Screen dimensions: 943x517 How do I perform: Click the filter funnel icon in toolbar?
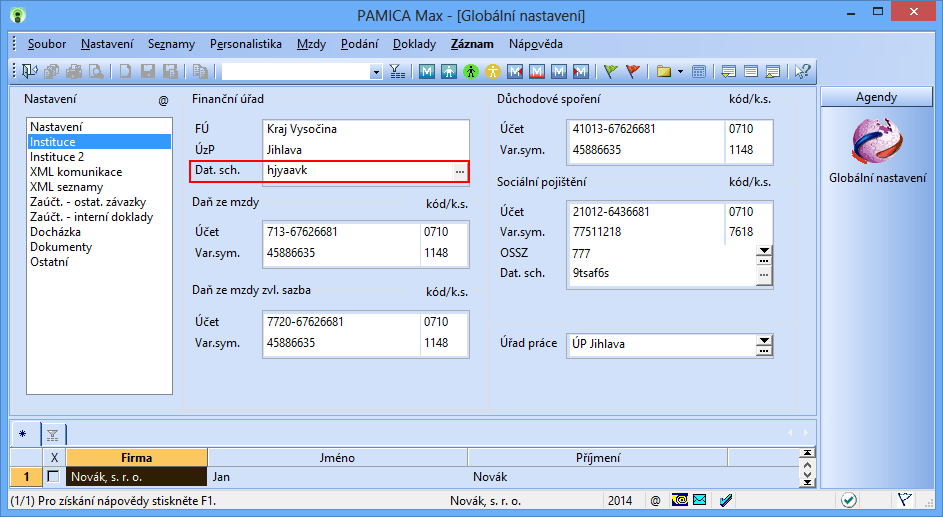pos(397,72)
